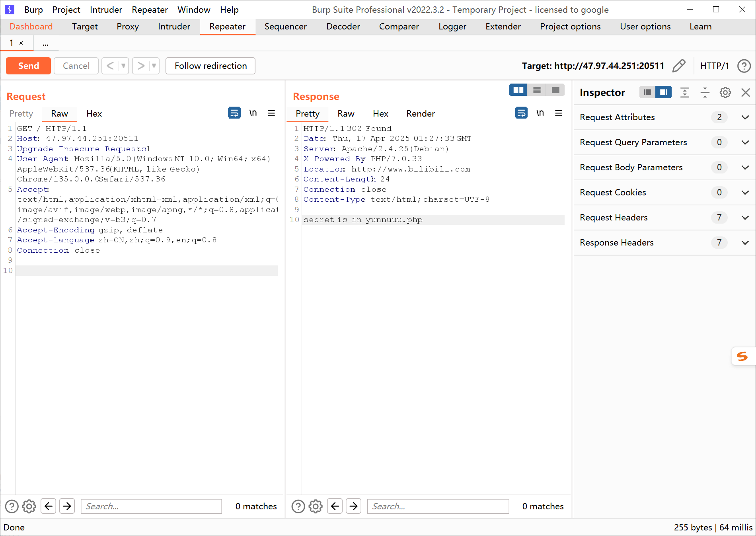This screenshot has height=536, width=756.
Task: Click the orange Send button
Action: coord(28,66)
